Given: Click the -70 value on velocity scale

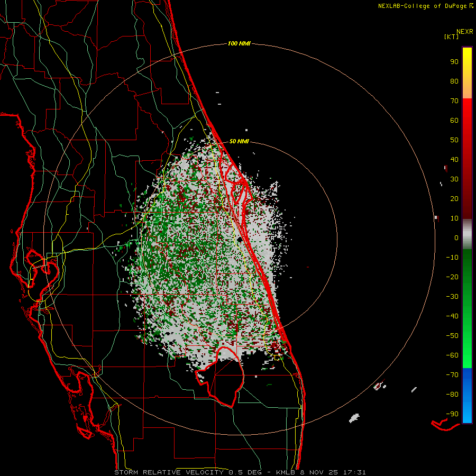Looking at the screenshot, I should 452,375.
